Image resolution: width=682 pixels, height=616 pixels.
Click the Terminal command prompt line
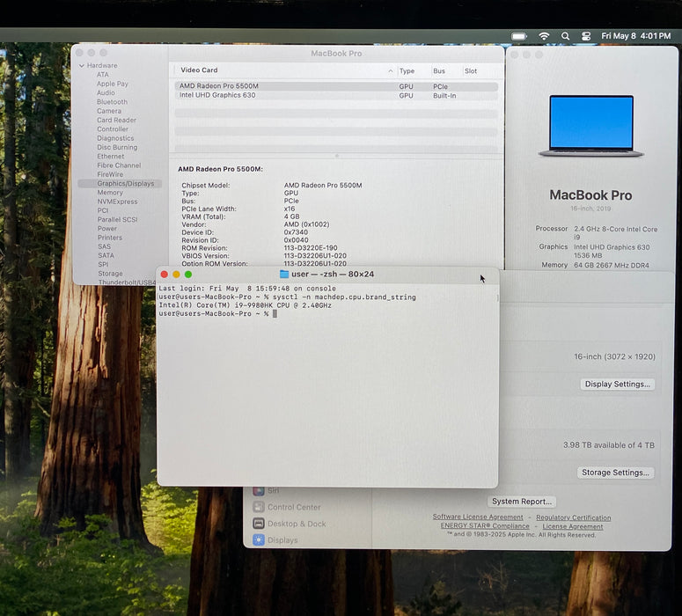(x=217, y=313)
